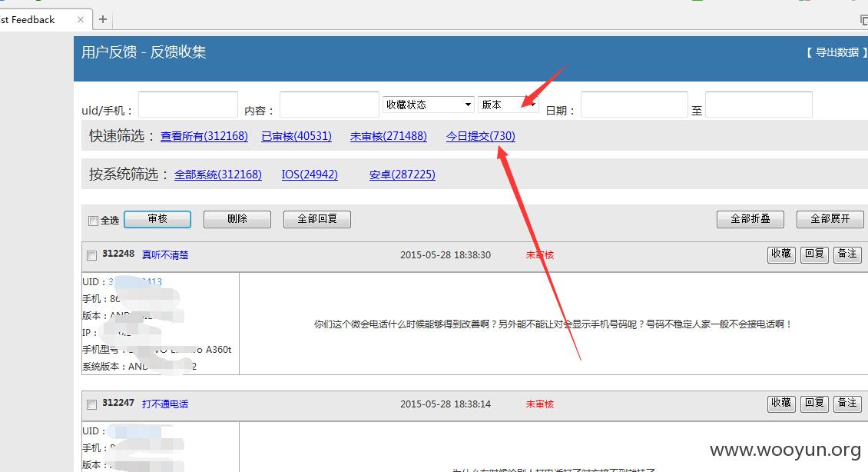Image resolution: width=868 pixels, height=472 pixels.
Task: Open the 真听不清楚 feedback title
Action: [165, 255]
